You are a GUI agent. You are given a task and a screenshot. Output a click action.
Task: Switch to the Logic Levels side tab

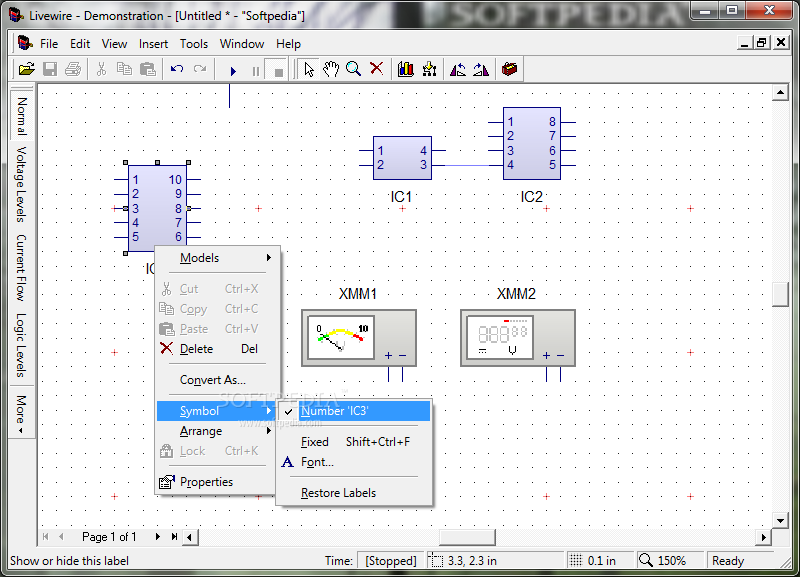coord(21,345)
